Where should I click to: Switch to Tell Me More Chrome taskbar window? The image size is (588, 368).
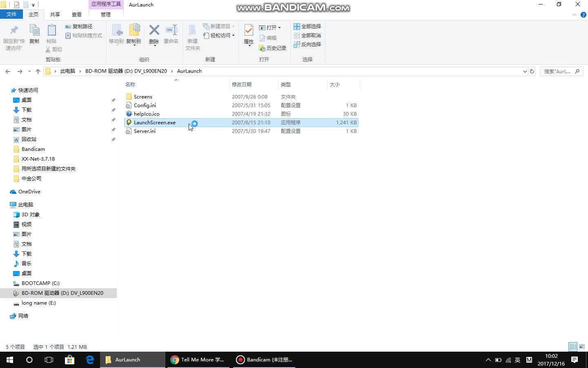(198, 360)
